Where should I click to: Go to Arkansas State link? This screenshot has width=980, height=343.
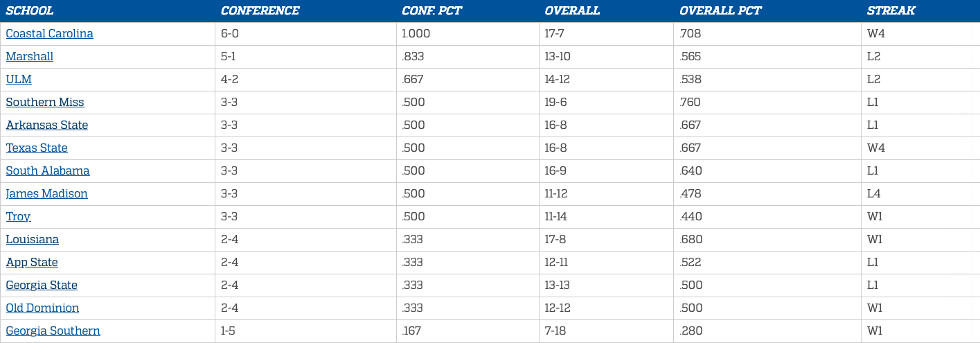47,125
